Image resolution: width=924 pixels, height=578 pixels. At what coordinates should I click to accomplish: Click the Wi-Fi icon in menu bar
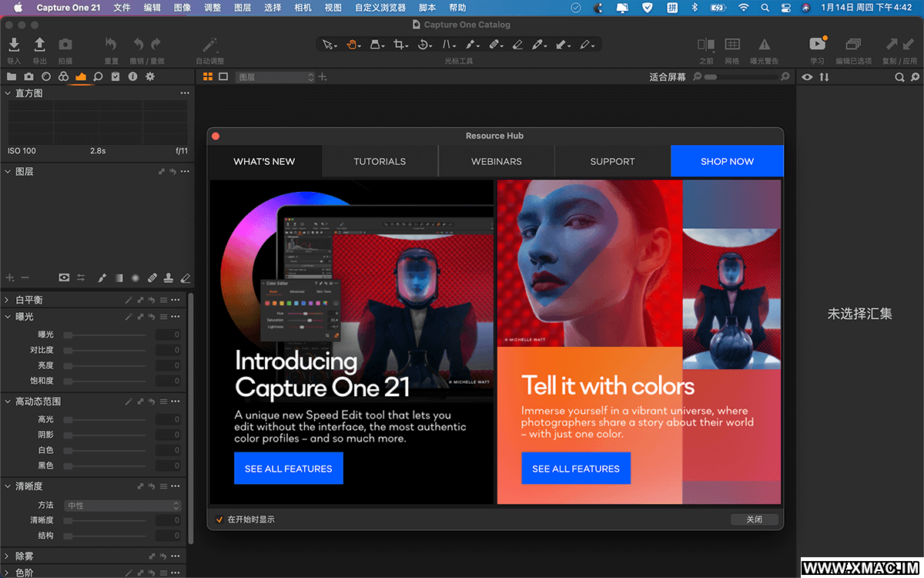pyautogui.click(x=743, y=8)
